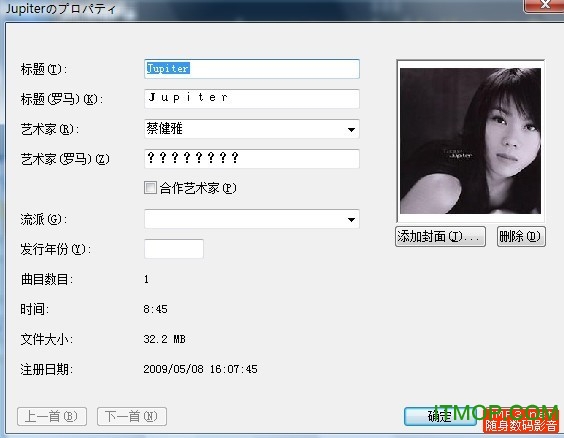Open the 艺术家 dropdown arrow
Viewport: 564px width, 438px height.
pyautogui.click(x=351, y=129)
